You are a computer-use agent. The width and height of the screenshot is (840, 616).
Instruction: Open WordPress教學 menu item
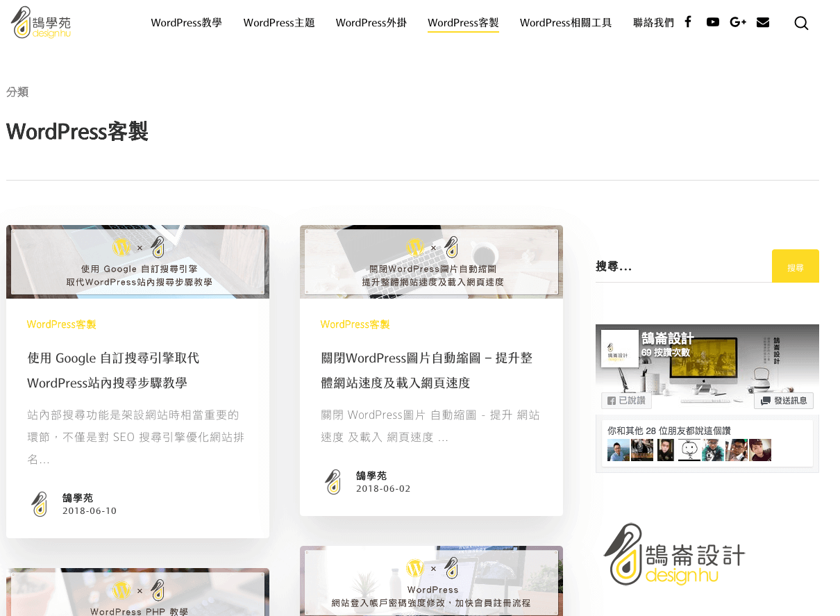coord(187,23)
